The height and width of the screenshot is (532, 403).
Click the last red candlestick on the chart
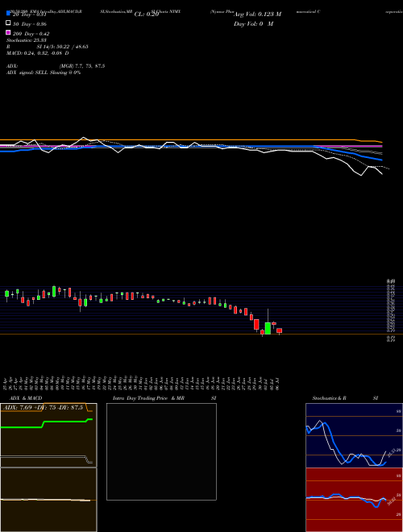pos(279,330)
